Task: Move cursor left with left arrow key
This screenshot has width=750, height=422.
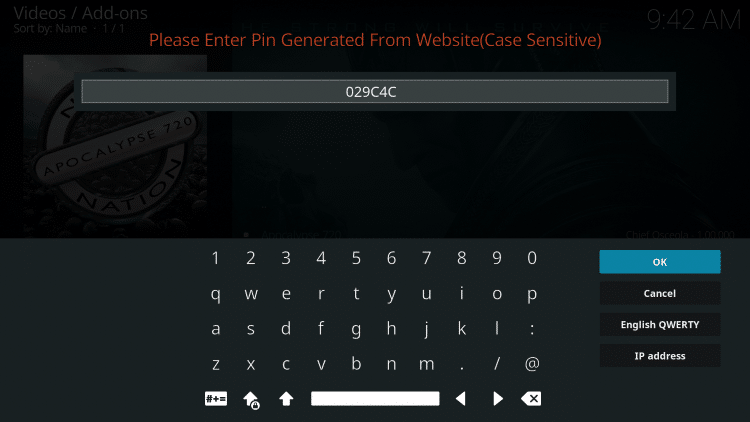Action: [x=461, y=399]
